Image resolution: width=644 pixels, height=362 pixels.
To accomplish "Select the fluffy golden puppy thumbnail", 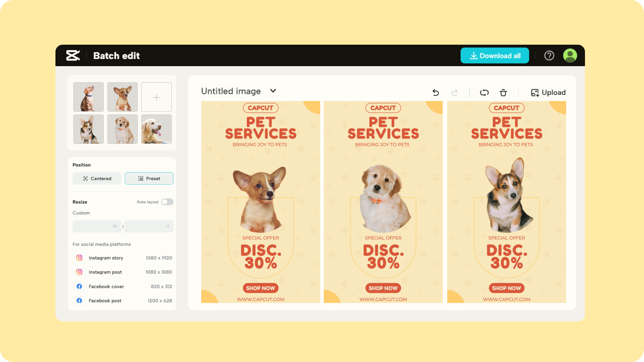I will (123, 129).
